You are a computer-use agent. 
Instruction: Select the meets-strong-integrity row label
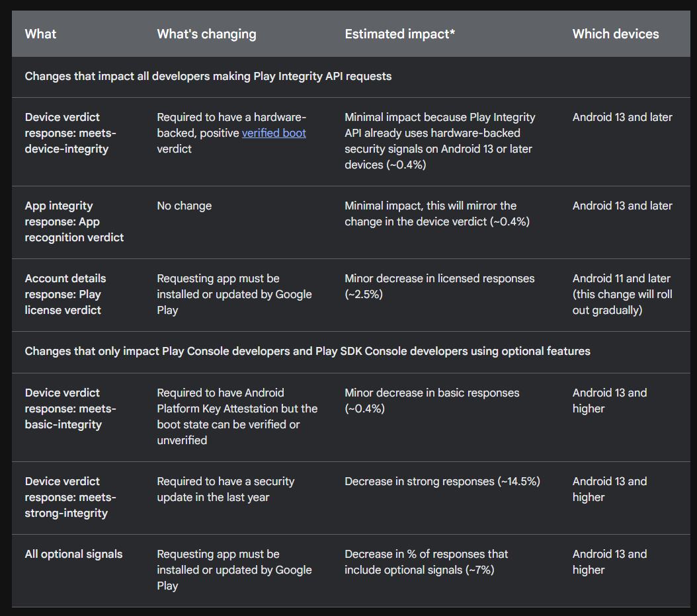[x=70, y=497]
